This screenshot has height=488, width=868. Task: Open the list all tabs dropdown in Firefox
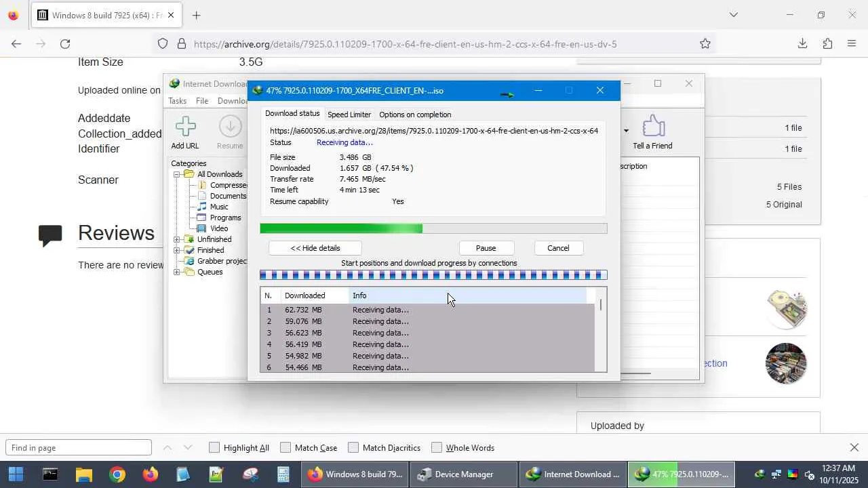[733, 15]
